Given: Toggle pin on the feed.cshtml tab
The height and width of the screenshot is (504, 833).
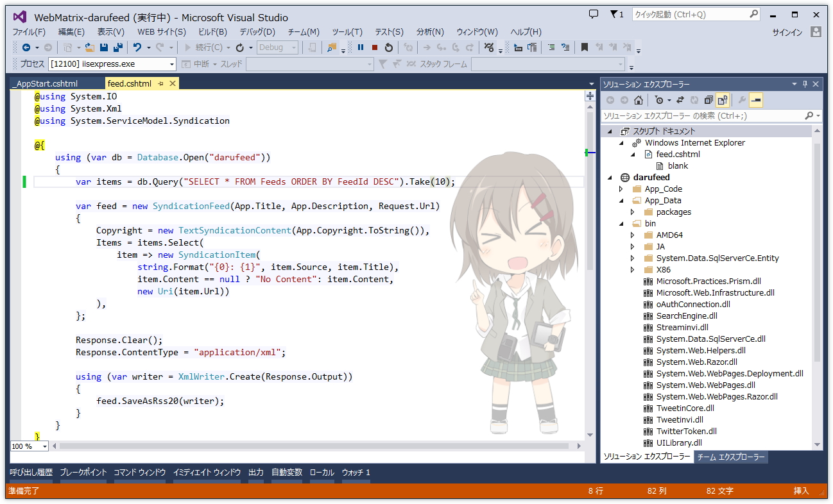Looking at the screenshot, I should pos(160,84).
